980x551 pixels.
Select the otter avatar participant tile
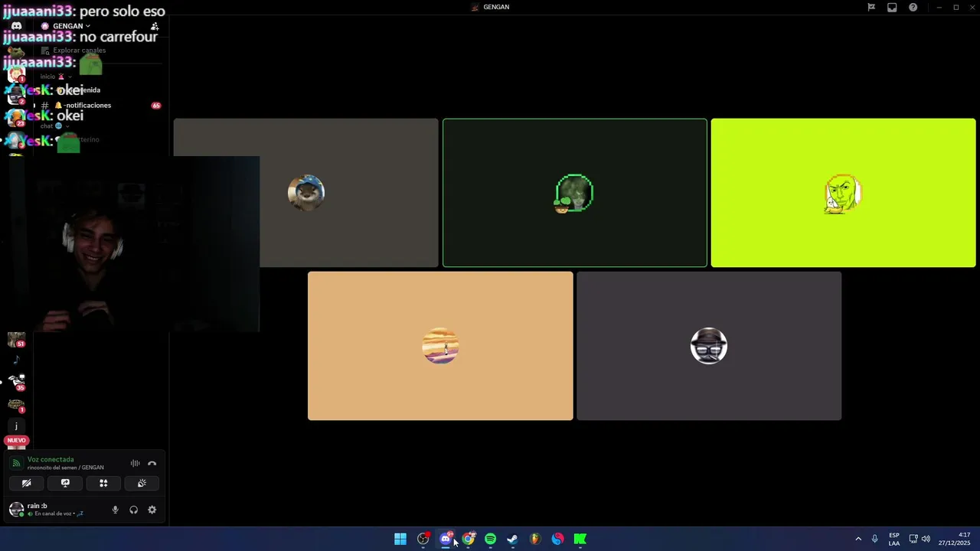[305, 193]
